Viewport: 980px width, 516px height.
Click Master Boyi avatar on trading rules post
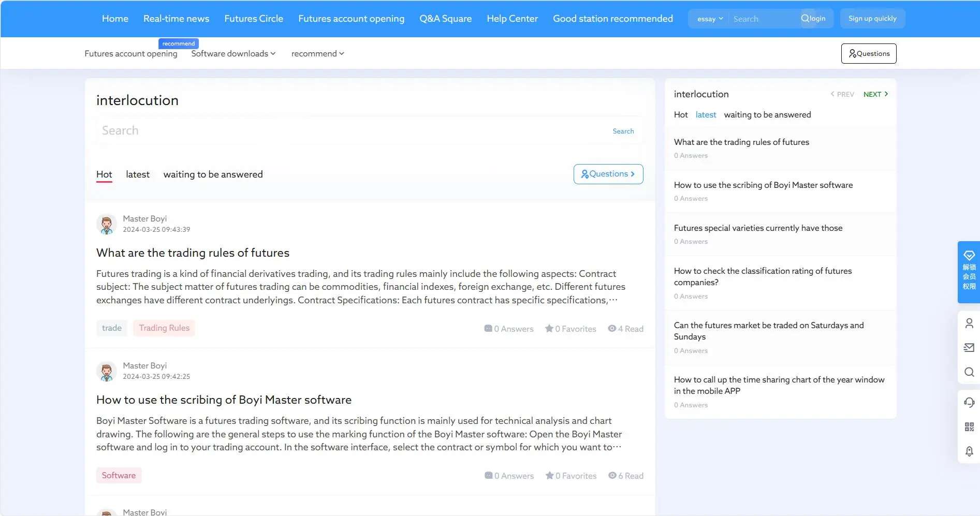pos(107,224)
